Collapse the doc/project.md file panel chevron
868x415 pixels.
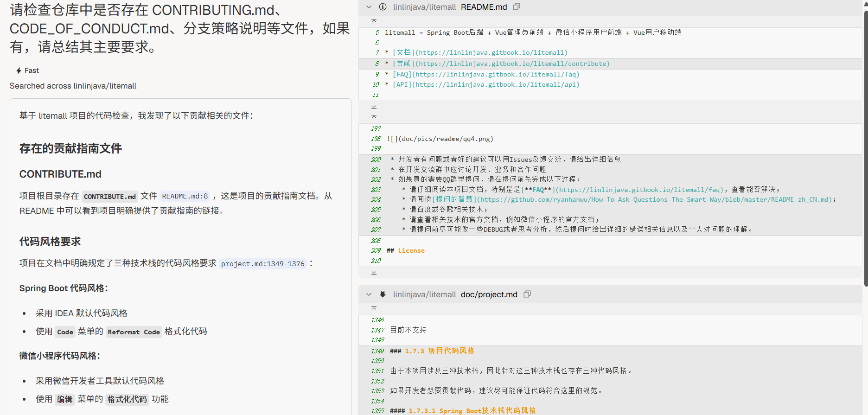369,294
